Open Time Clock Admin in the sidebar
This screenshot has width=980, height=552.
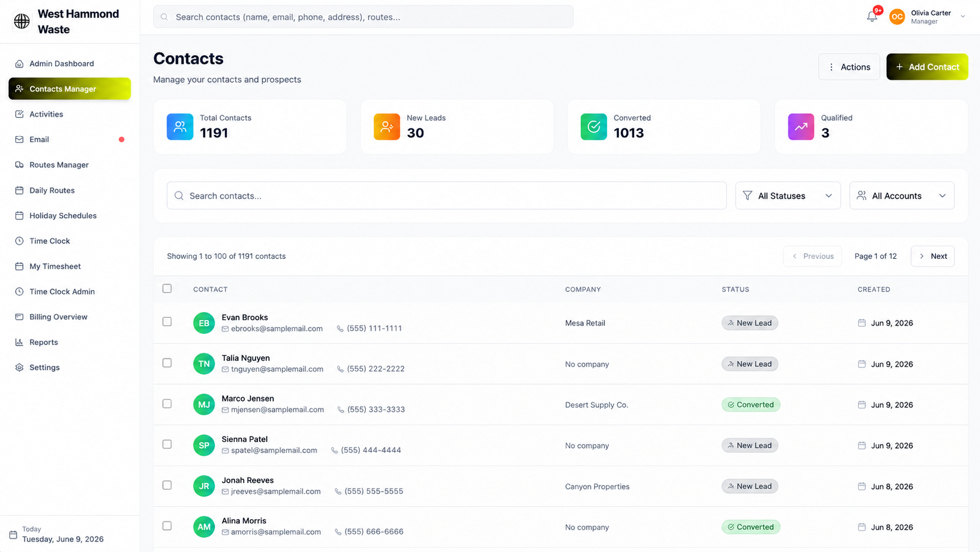pyautogui.click(x=70, y=292)
